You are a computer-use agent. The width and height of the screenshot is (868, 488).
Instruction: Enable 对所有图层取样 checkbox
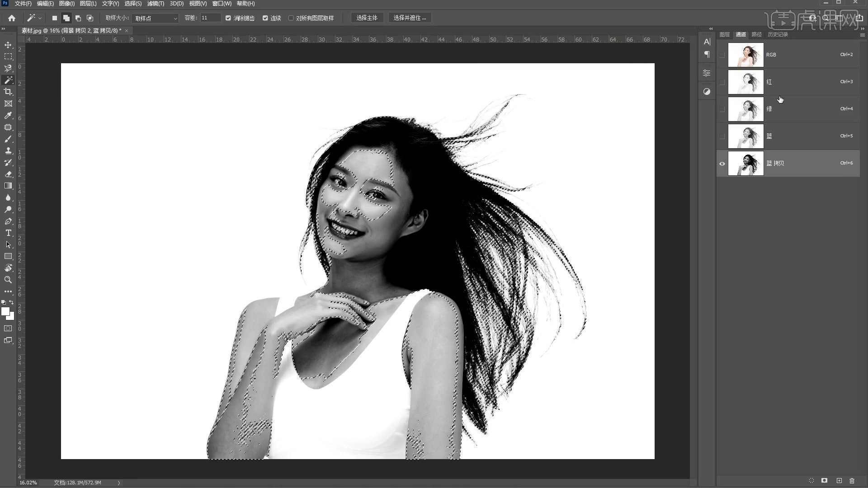coord(291,18)
